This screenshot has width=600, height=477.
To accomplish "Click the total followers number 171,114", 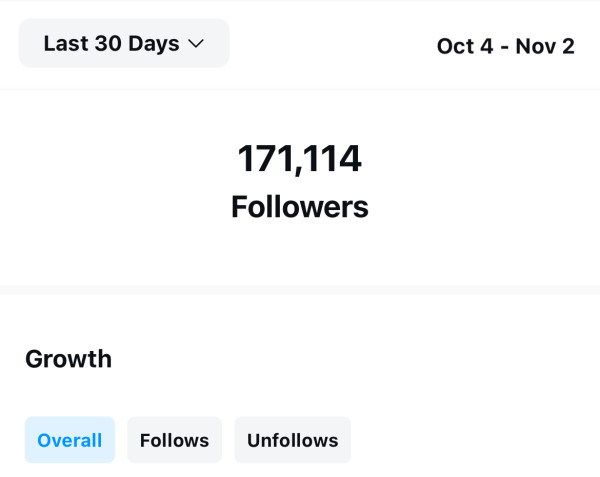I will pos(299,158).
